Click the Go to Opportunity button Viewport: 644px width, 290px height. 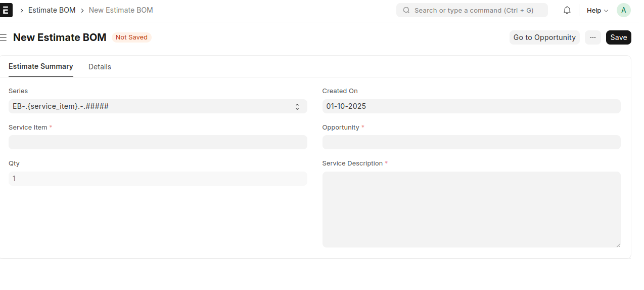pyautogui.click(x=544, y=37)
